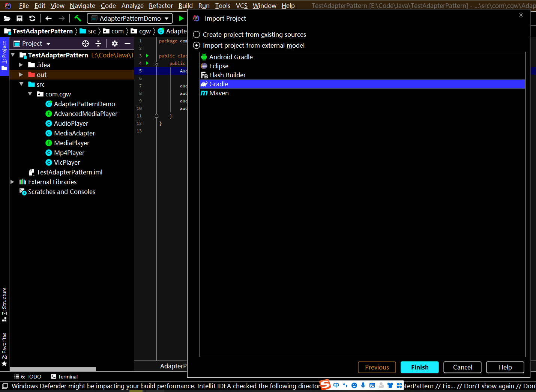The width and height of the screenshot is (536, 392).
Task: Click the green Build hammer icon
Action: click(x=78, y=18)
